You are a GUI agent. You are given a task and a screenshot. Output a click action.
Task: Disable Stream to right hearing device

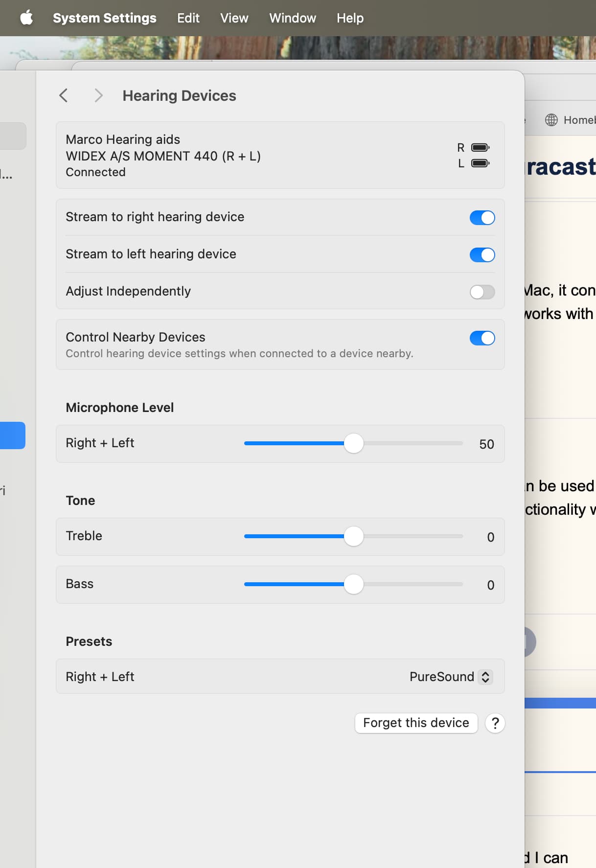(x=482, y=218)
